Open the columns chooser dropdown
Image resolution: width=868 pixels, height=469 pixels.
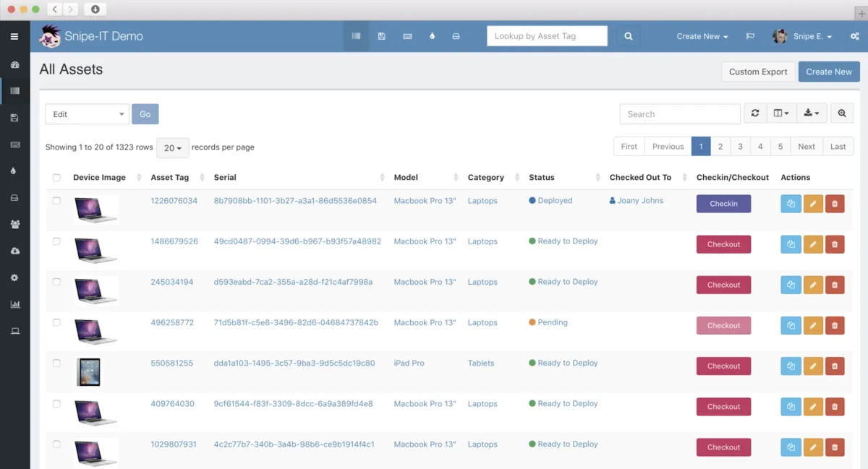point(781,113)
